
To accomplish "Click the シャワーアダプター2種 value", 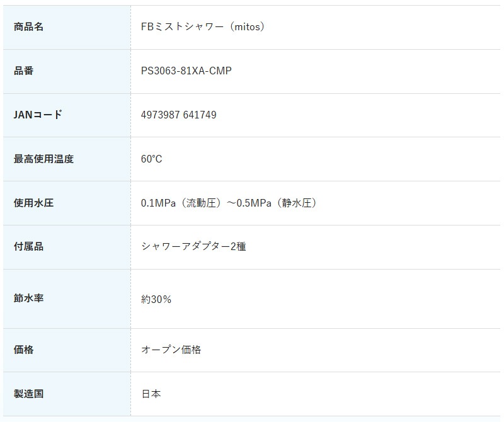I will pos(193,247).
